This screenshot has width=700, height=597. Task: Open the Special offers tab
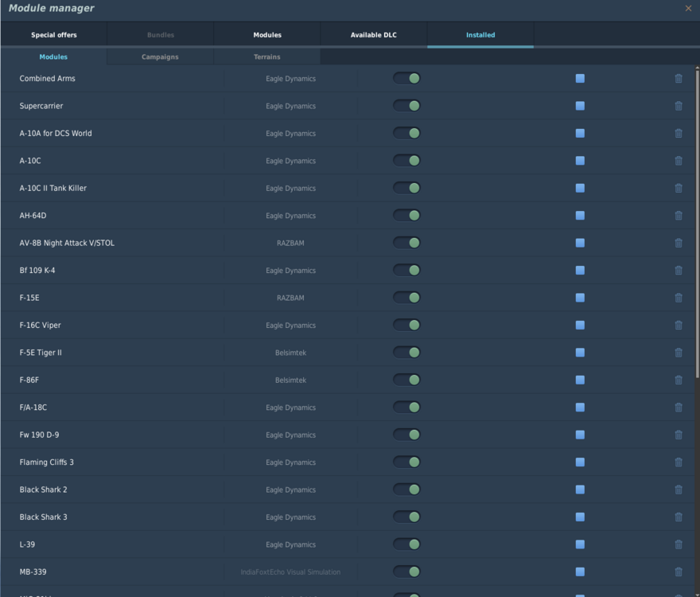coord(54,35)
